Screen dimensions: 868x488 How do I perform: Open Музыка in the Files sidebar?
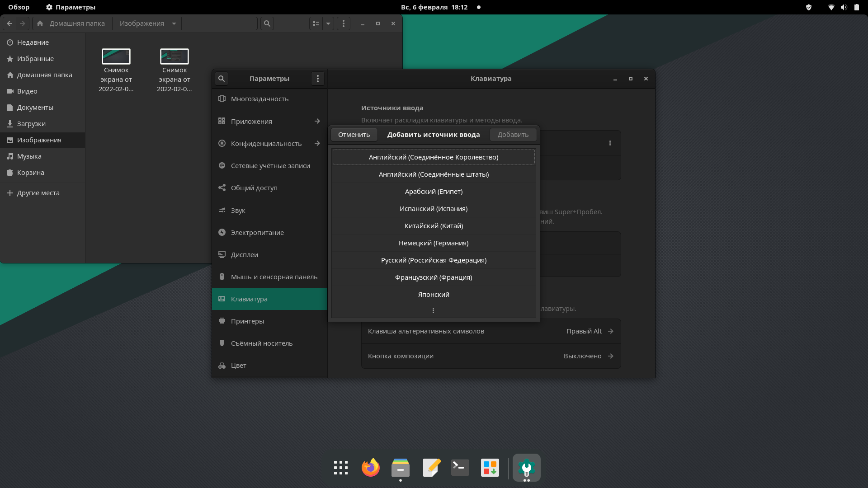tap(42, 156)
